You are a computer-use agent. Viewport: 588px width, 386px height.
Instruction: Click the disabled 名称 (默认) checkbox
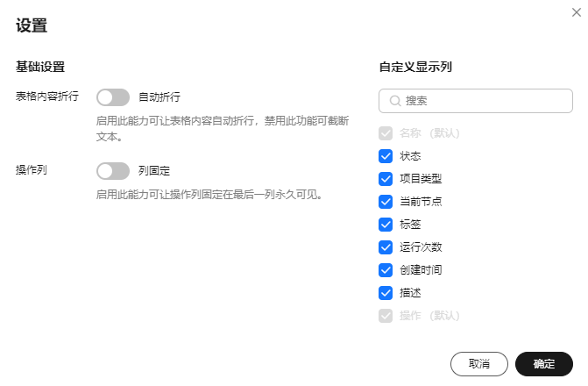[386, 133]
